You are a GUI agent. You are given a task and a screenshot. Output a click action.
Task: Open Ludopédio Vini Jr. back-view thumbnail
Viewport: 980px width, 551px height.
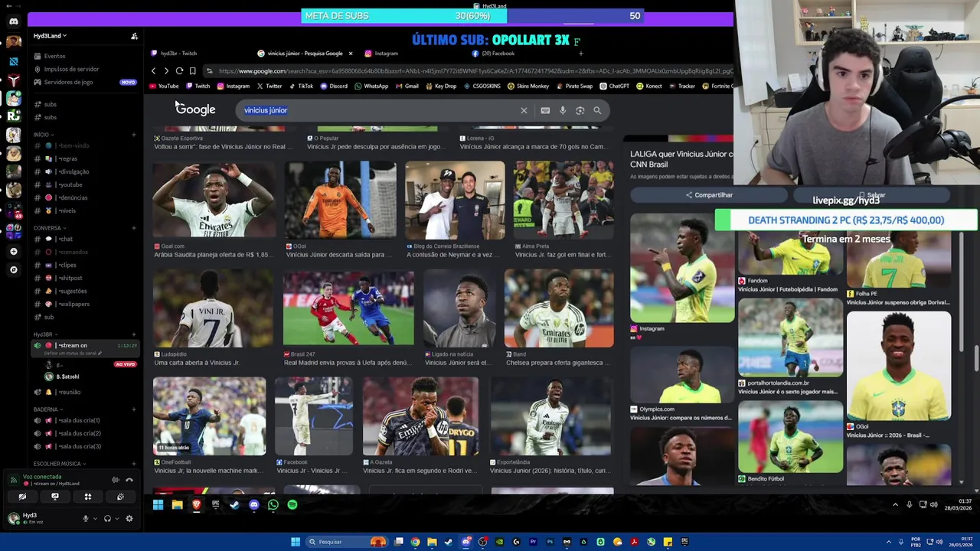(213, 308)
